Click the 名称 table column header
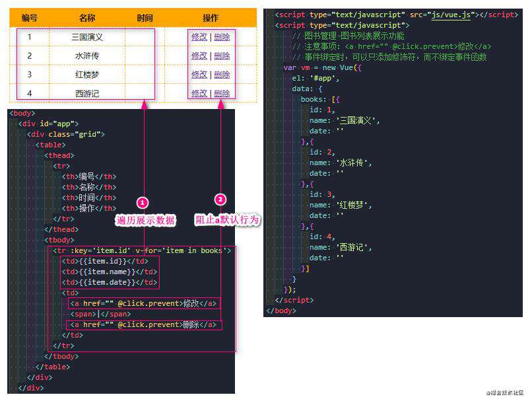 [87, 18]
